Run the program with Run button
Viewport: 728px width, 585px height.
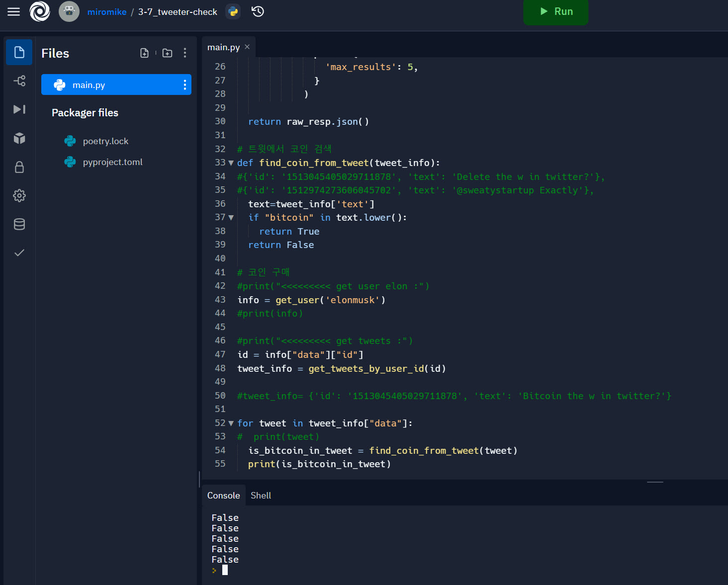[x=556, y=11]
